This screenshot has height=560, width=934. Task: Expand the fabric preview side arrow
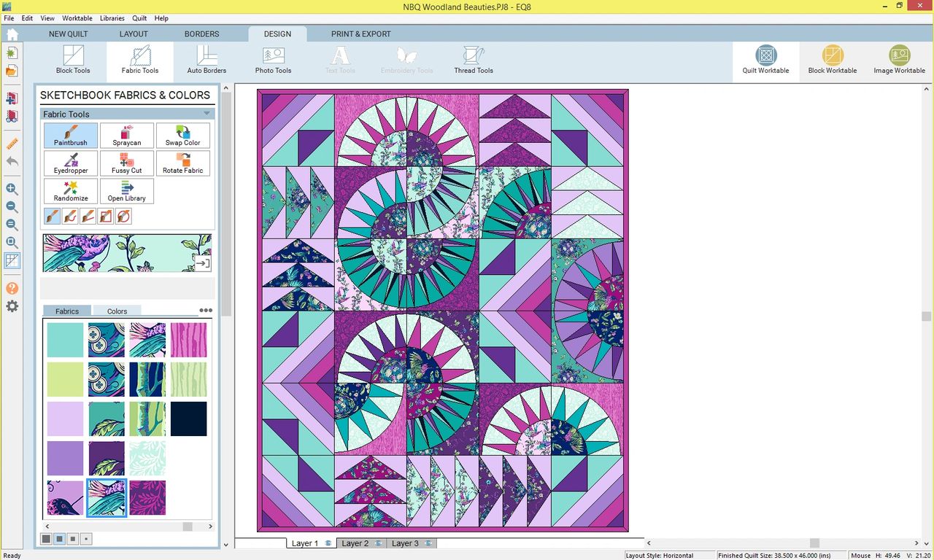pyautogui.click(x=202, y=263)
